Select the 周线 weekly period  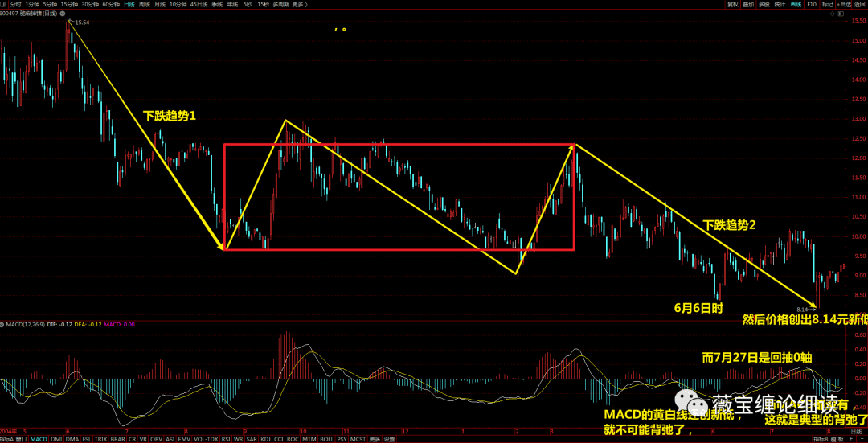pos(145,5)
